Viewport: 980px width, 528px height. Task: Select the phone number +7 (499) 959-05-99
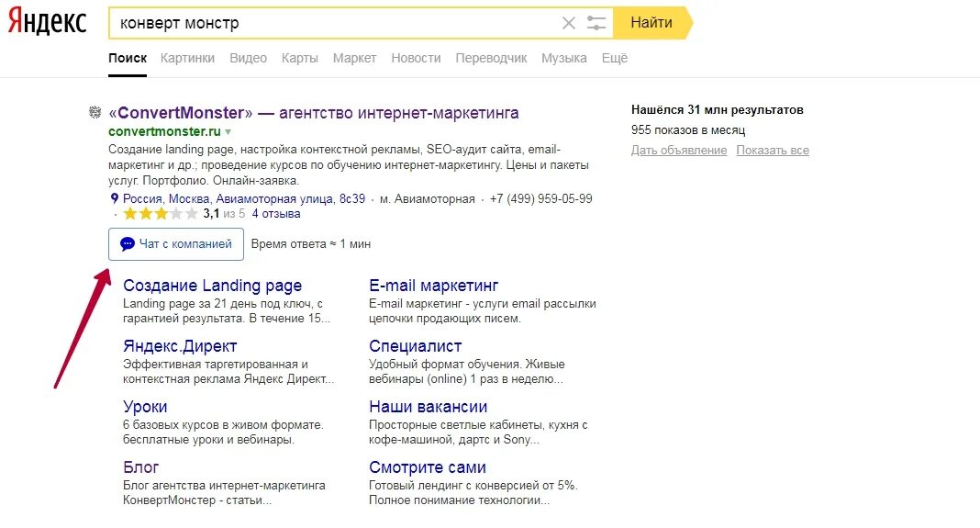(541, 199)
